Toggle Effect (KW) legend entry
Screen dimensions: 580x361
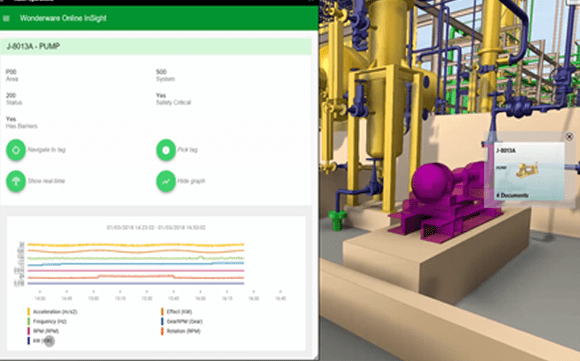[x=179, y=312]
